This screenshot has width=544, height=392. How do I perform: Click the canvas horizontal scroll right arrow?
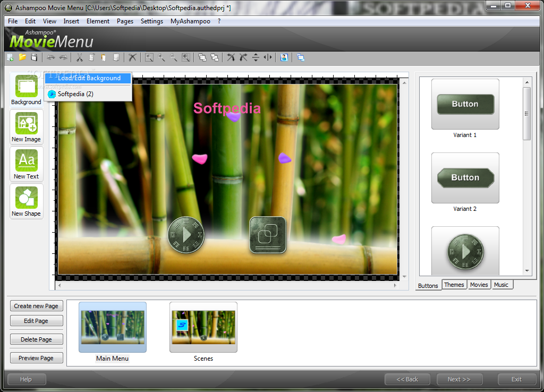coord(395,285)
